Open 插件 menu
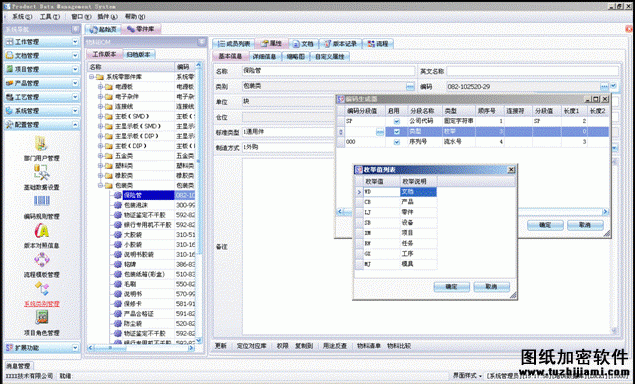The width and height of the screenshot is (635, 384). (107, 17)
